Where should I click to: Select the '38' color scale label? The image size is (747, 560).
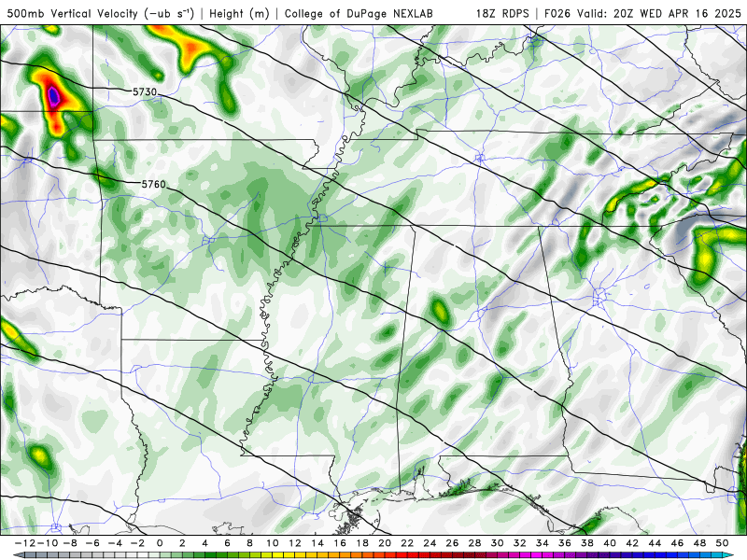click(587, 543)
